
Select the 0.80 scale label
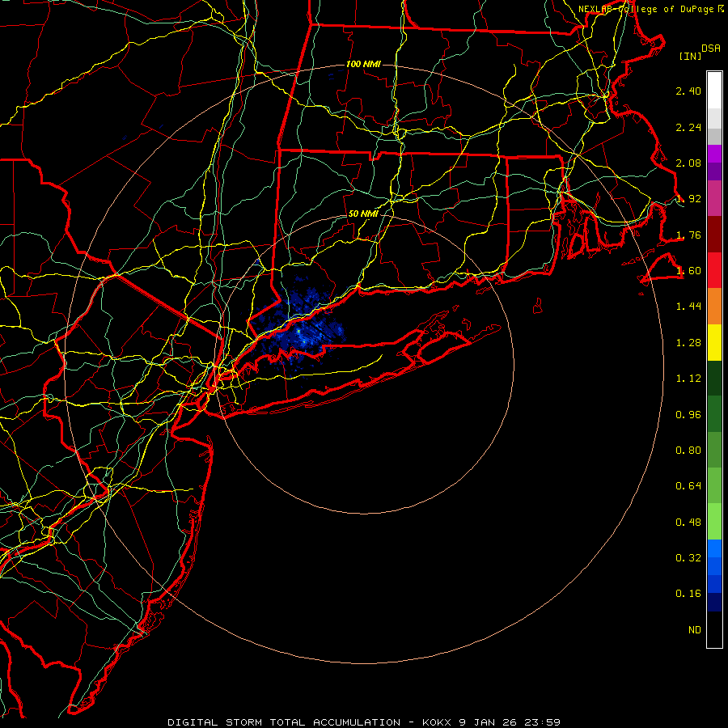(688, 451)
